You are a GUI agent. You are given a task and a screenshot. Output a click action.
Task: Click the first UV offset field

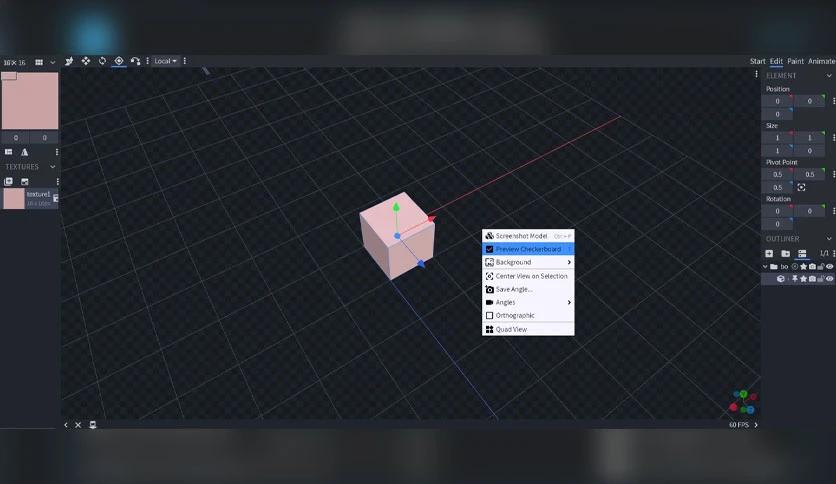pos(15,138)
